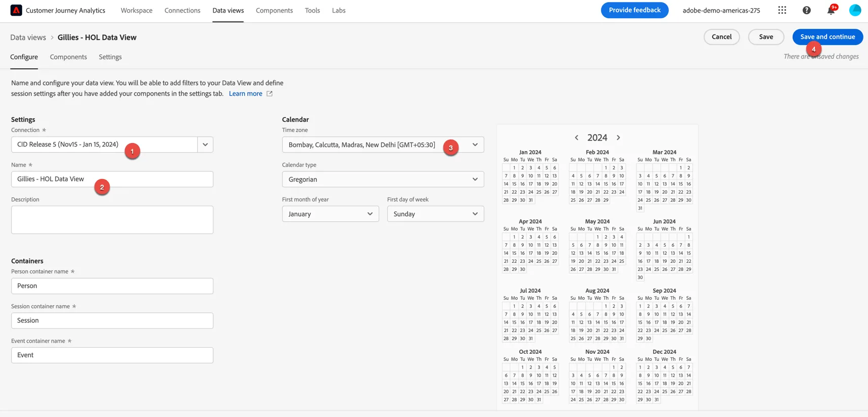Screen dimensions: 868x417
Task: Open the Connections menu
Action: [x=182, y=10]
